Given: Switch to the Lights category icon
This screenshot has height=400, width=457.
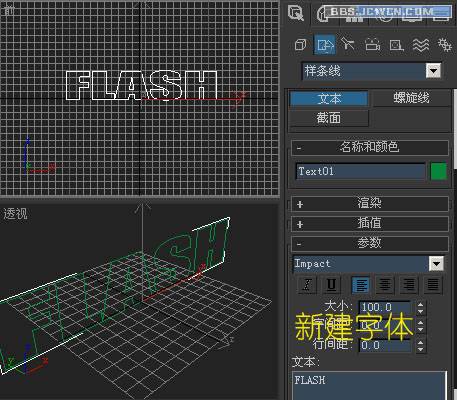Looking at the screenshot, I should click(348, 44).
